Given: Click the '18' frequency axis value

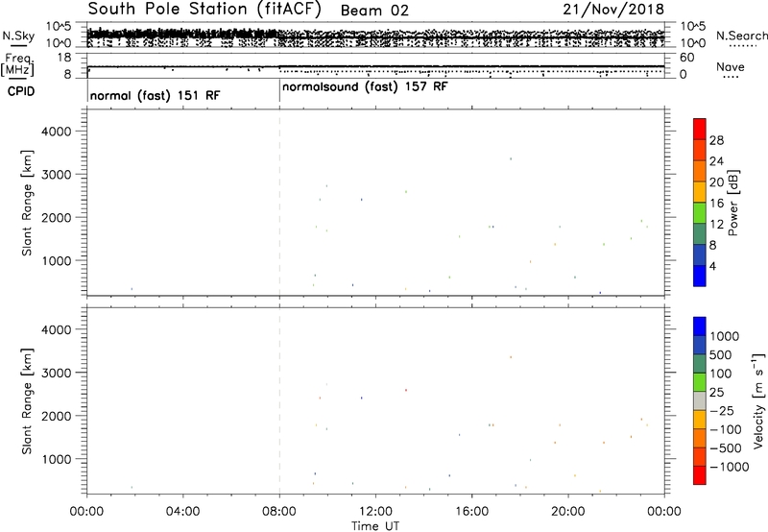Looking at the screenshot, I should click(64, 58).
